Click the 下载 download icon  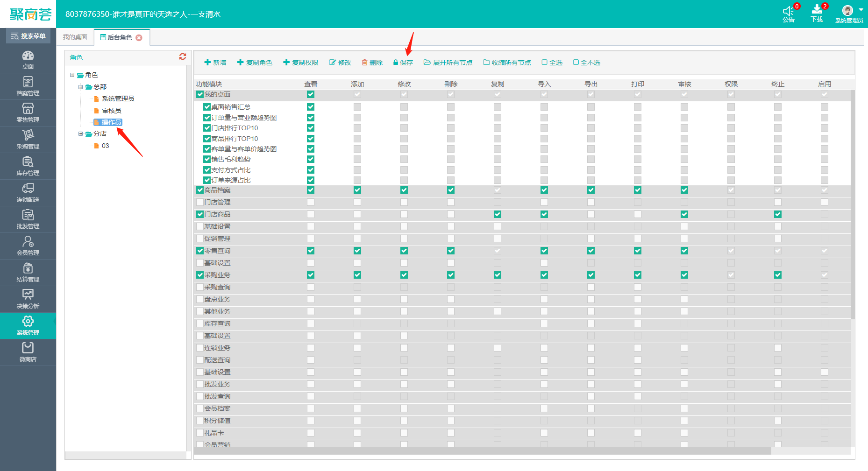tap(817, 14)
